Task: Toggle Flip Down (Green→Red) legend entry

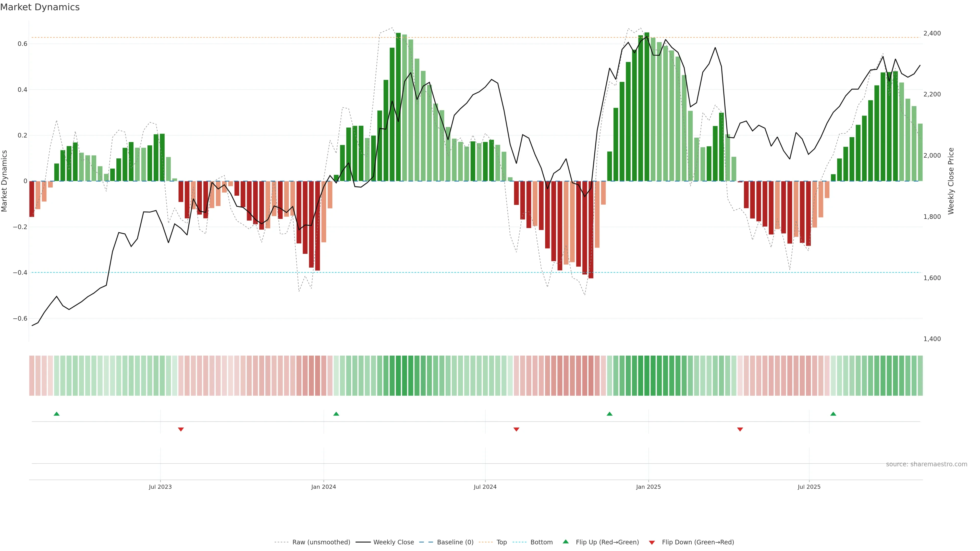Action: click(698, 542)
